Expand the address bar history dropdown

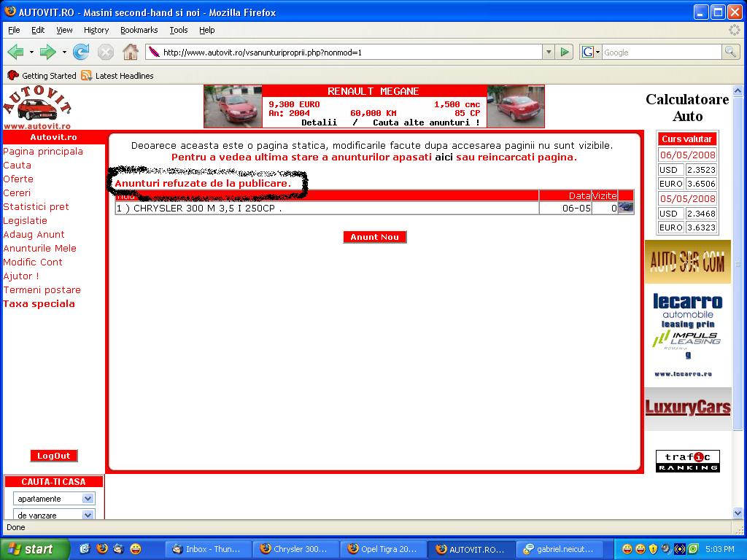[549, 52]
